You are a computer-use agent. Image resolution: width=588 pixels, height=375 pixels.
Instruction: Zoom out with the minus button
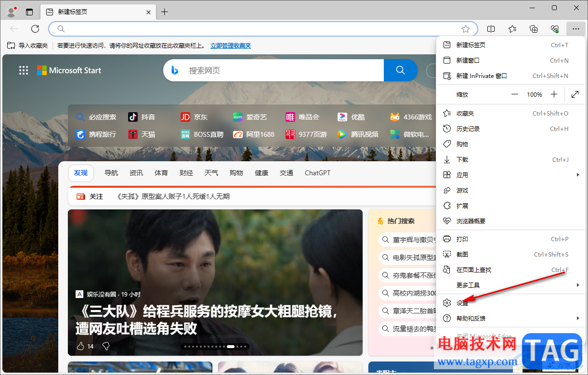515,94
